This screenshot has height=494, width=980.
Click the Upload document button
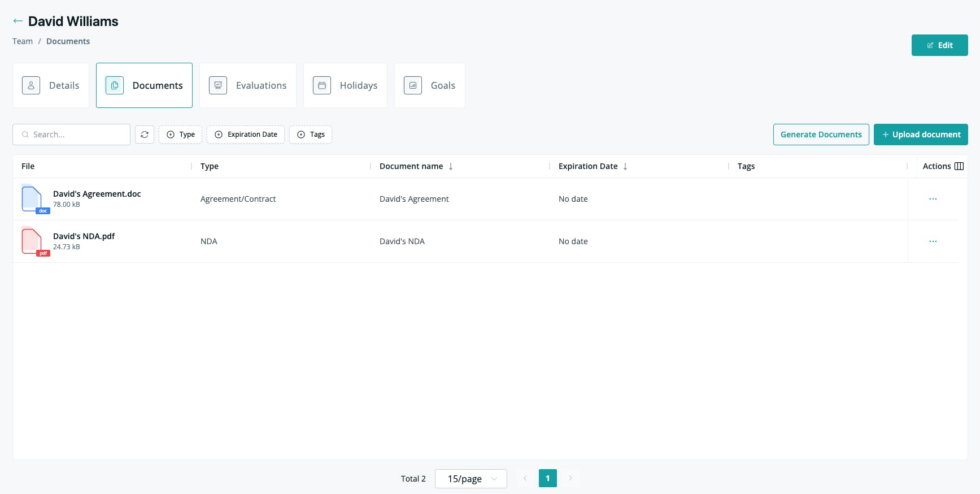pyautogui.click(x=921, y=135)
